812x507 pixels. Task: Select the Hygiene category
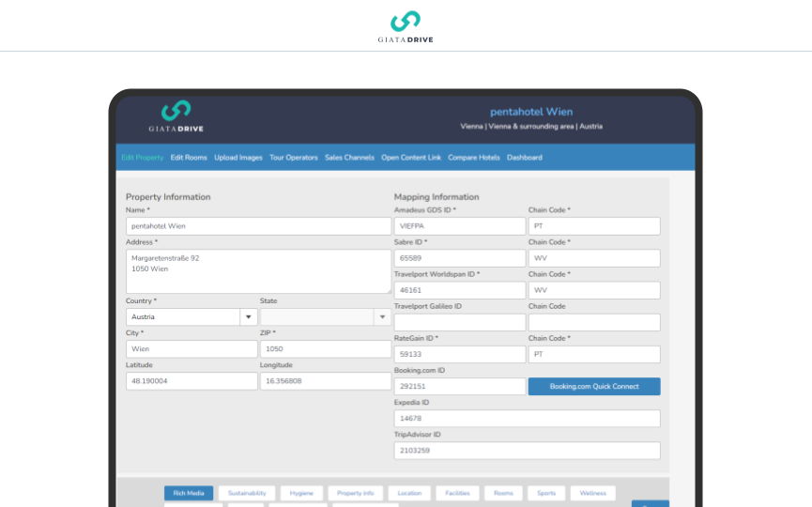(x=301, y=493)
